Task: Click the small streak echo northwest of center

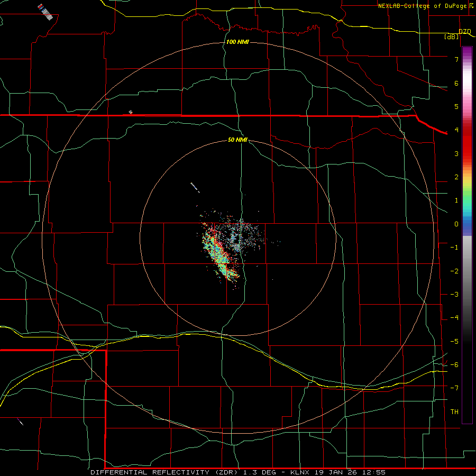Action: (195, 188)
